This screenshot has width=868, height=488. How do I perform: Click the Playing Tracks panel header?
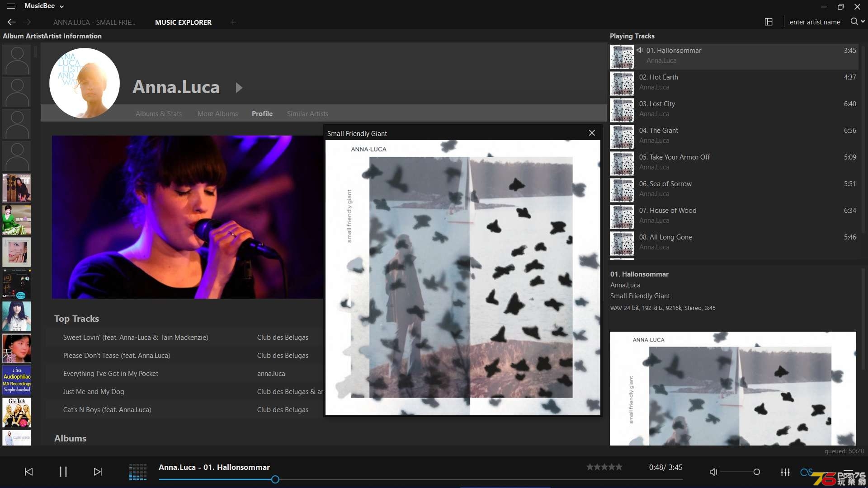point(632,36)
